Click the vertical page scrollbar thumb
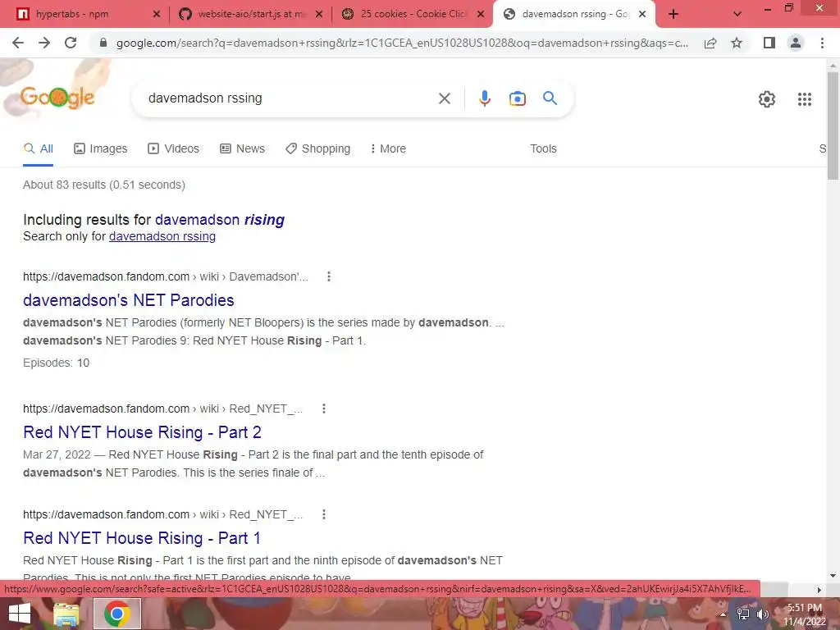 pyautogui.click(x=833, y=126)
